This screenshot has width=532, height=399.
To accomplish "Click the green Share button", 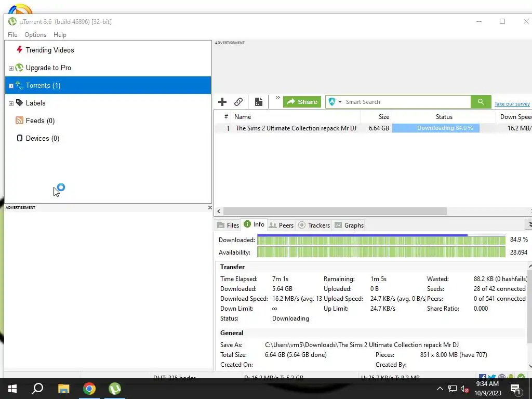I will point(302,102).
